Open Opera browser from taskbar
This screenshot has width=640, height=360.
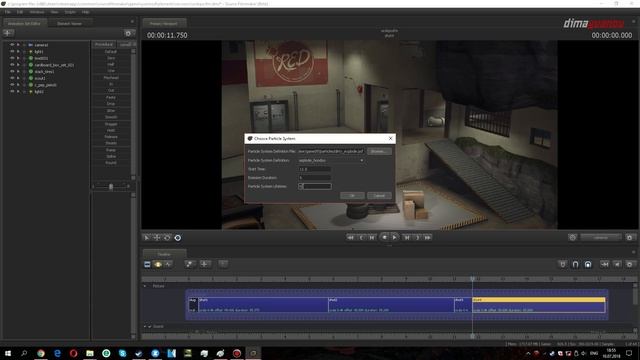coord(73,353)
